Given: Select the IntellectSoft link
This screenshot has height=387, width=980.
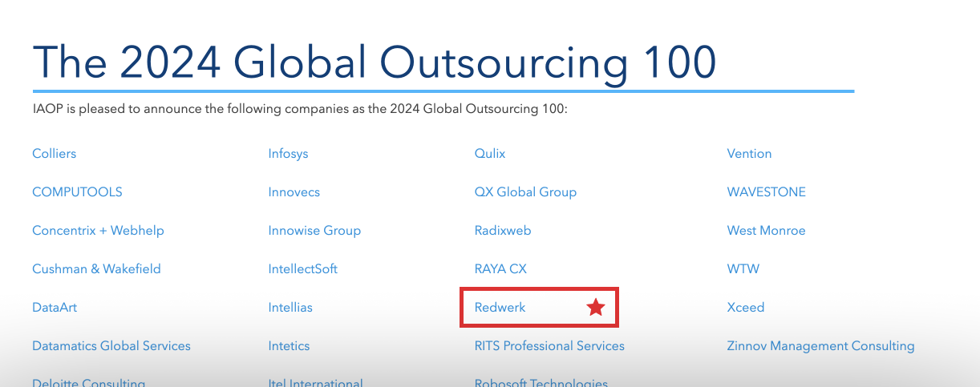Looking at the screenshot, I should (x=302, y=268).
